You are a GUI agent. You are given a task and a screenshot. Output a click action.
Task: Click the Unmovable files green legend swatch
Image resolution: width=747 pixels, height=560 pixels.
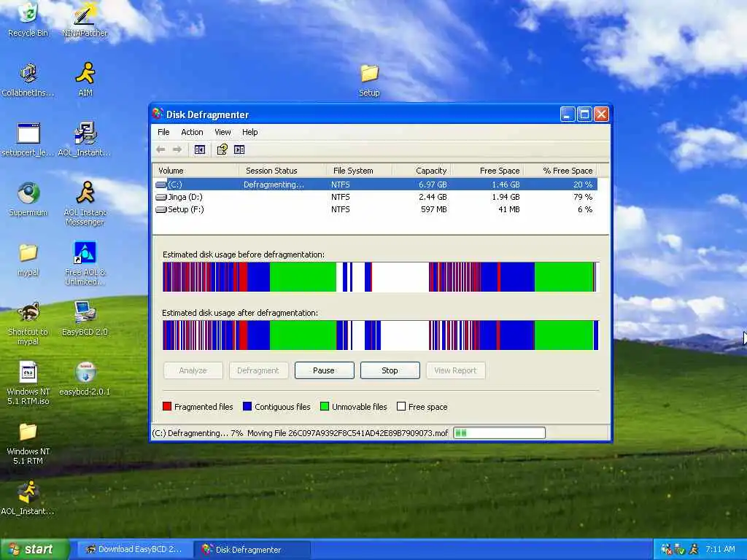325,406
